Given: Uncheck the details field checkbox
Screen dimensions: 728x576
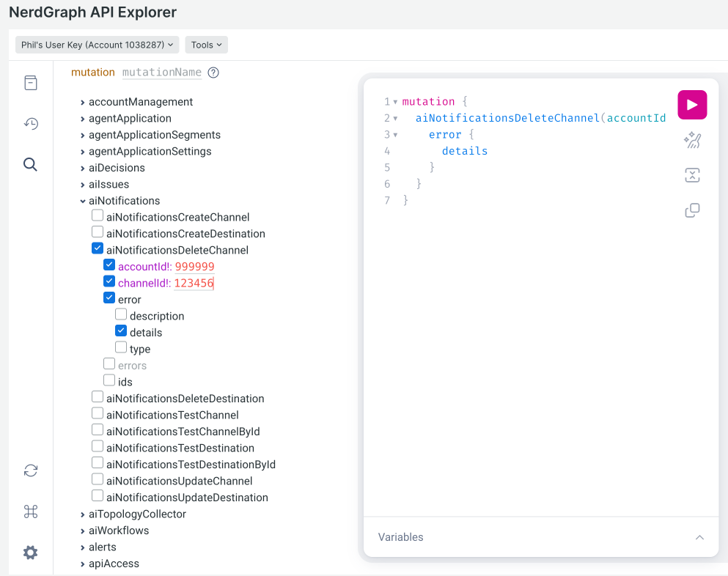Looking at the screenshot, I should pos(121,331).
